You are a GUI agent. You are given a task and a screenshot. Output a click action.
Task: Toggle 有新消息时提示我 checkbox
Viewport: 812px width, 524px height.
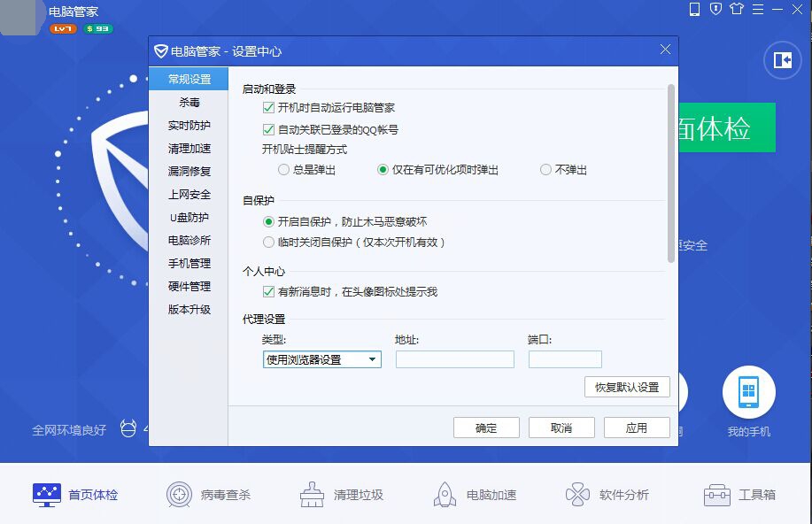(x=268, y=291)
